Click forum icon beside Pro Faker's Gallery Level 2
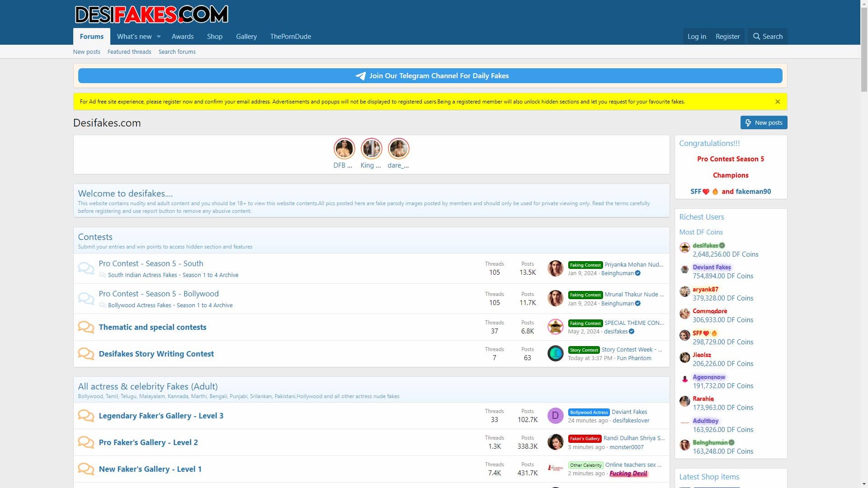Screen dimensions: 868x488 point(86,442)
